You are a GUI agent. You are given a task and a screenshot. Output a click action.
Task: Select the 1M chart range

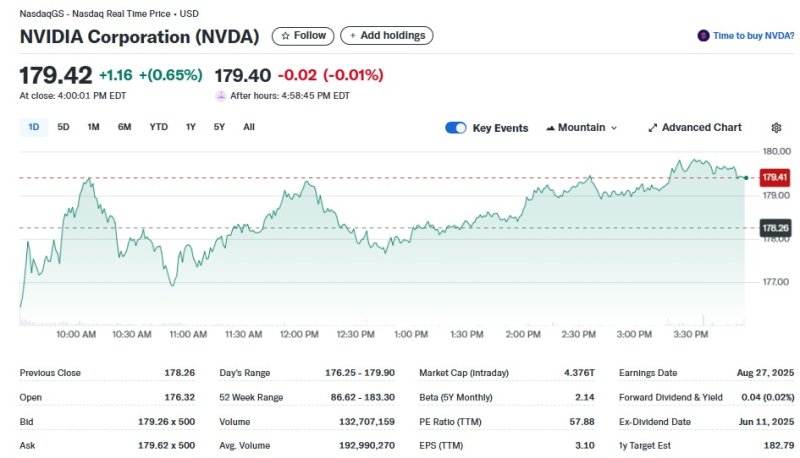tap(93, 127)
